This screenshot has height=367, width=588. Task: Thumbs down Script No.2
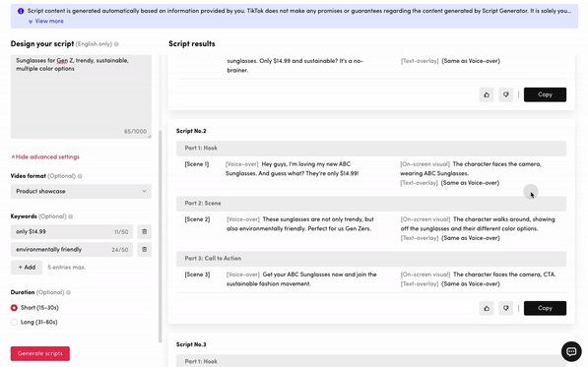click(x=506, y=308)
